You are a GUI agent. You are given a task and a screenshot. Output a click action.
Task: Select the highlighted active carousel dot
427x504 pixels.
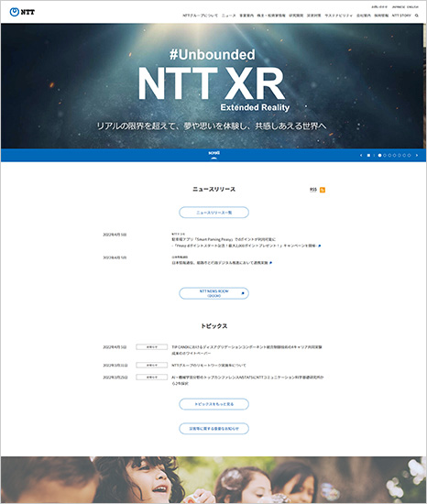pyautogui.click(x=379, y=155)
